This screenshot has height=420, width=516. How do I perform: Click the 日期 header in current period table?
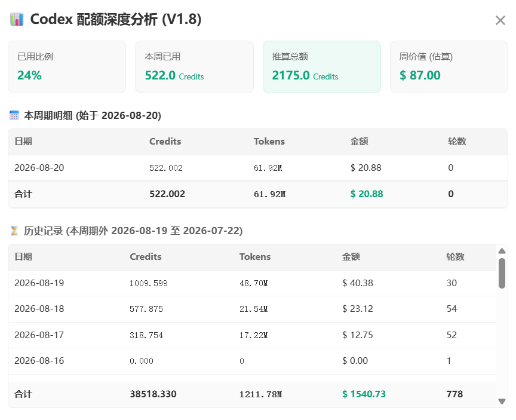pos(23,142)
